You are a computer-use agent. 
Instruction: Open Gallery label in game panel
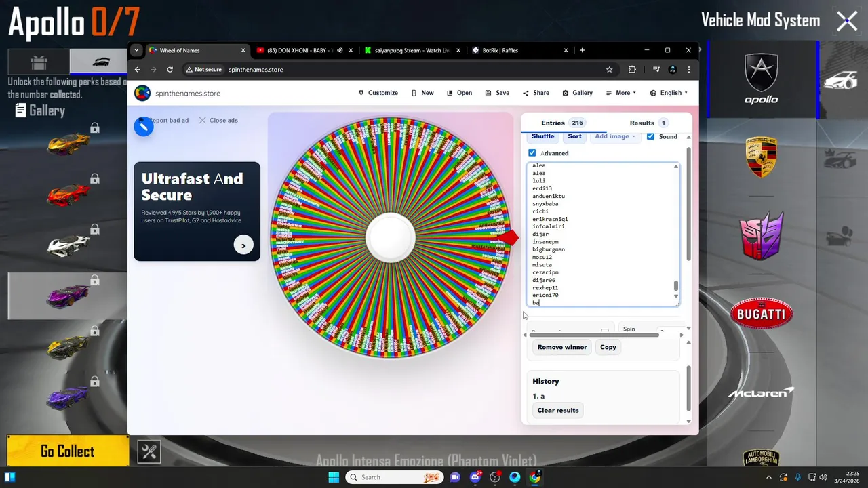pos(40,110)
